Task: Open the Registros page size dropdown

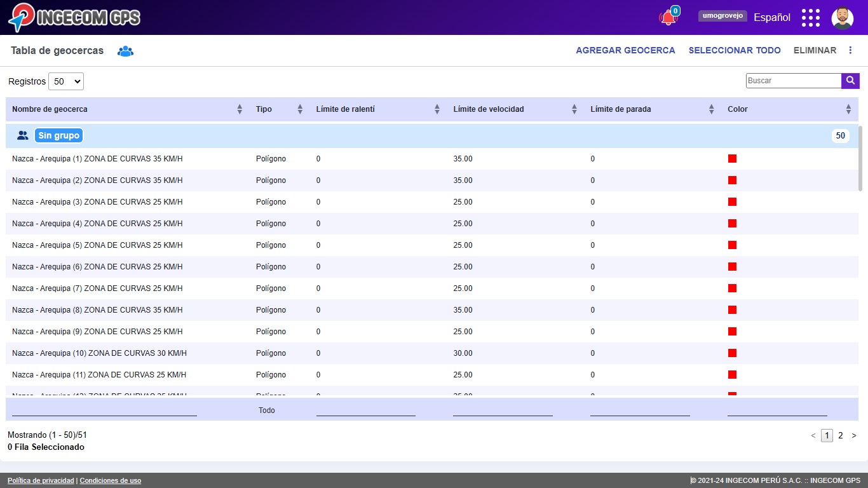Action: (66, 81)
